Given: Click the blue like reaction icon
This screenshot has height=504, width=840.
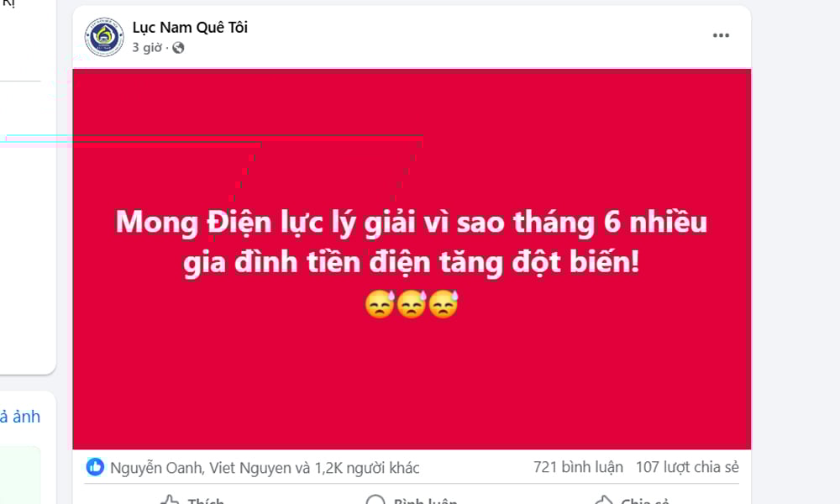Looking at the screenshot, I should point(96,467).
